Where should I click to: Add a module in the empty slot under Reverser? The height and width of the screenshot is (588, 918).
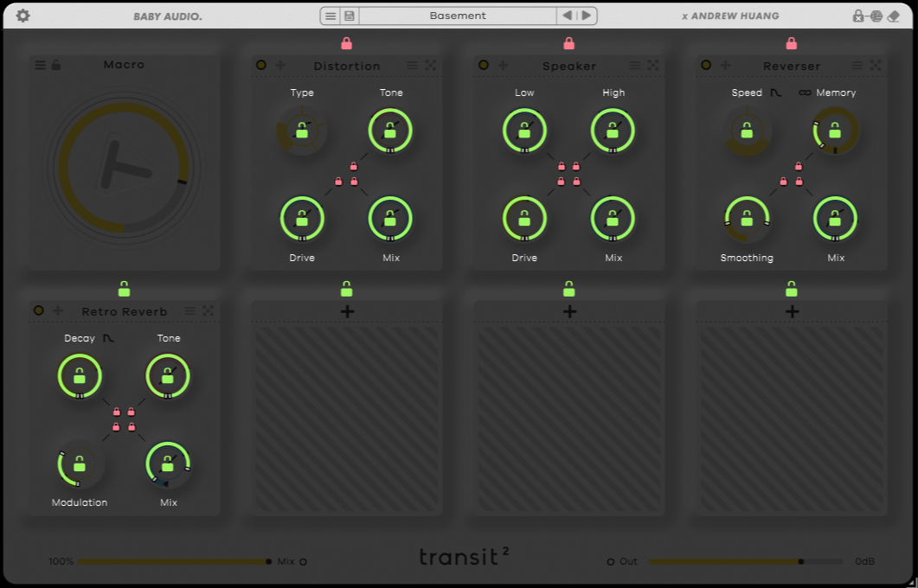click(793, 312)
